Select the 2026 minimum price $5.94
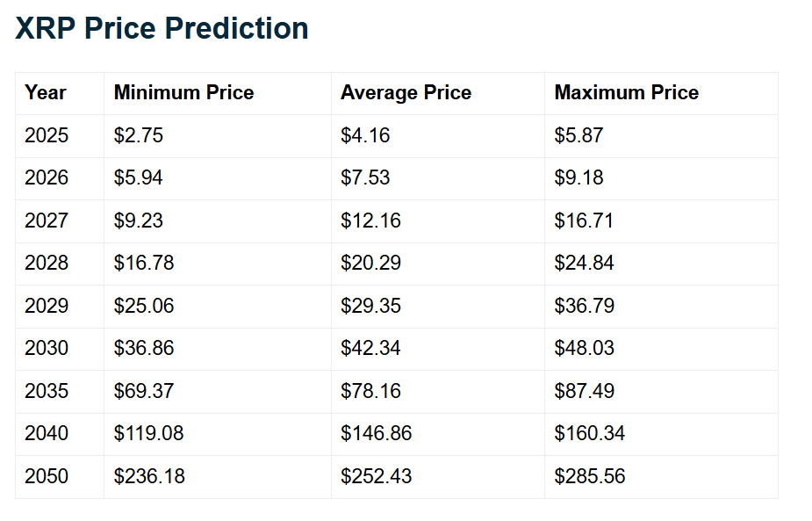812x521 pixels. pyautogui.click(x=139, y=178)
